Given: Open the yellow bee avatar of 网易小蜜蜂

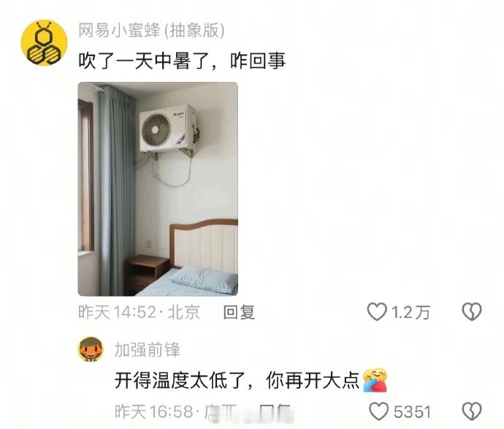Looking at the screenshot, I should click(44, 43).
